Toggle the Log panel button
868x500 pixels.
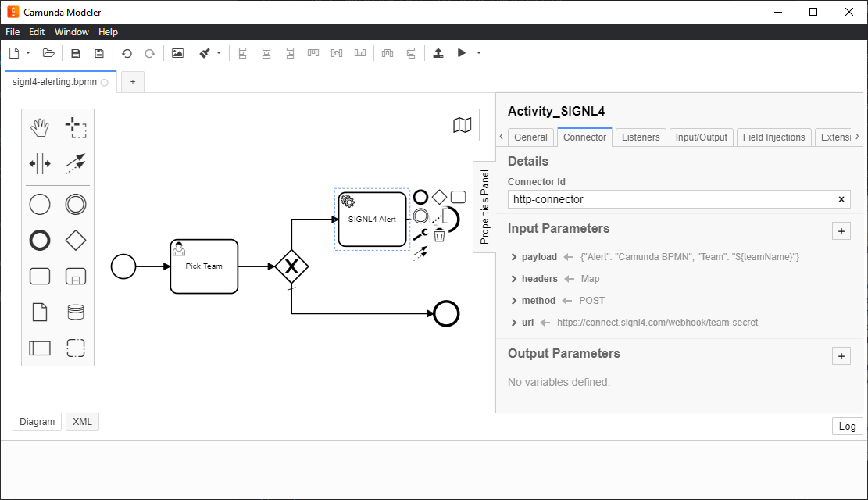(847, 427)
